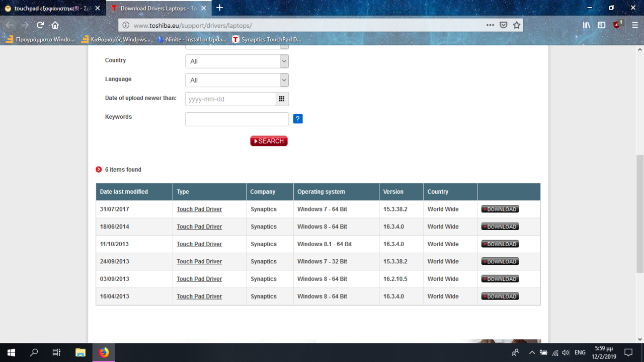Image resolution: width=644 pixels, height=362 pixels.
Task: Download the 31/07/2017 Windows 7 64 Bit driver
Action: [500, 209]
